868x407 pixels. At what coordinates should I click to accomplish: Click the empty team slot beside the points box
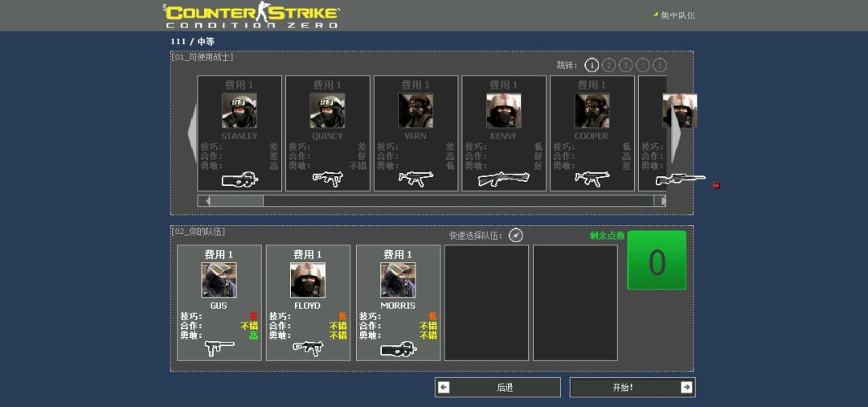point(575,303)
